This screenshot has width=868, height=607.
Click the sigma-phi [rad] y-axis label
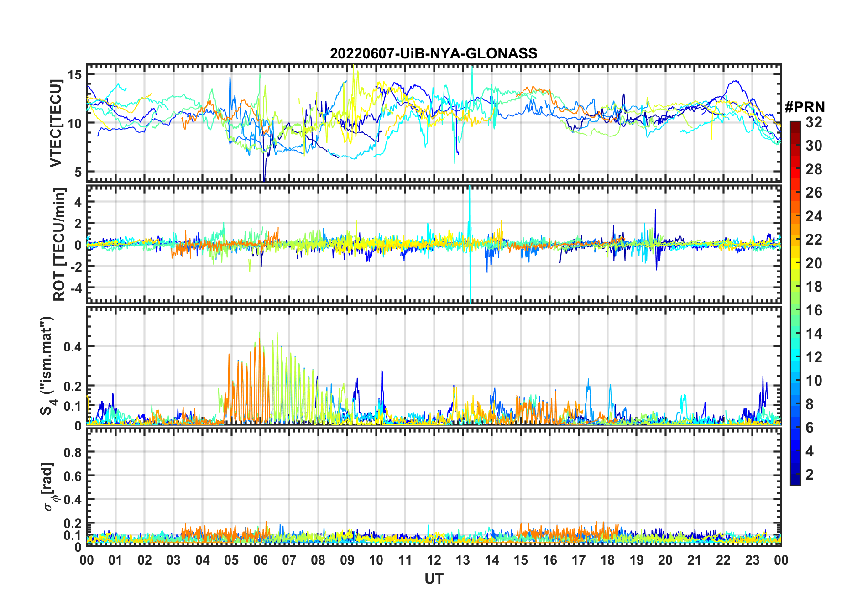(x=48, y=487)
